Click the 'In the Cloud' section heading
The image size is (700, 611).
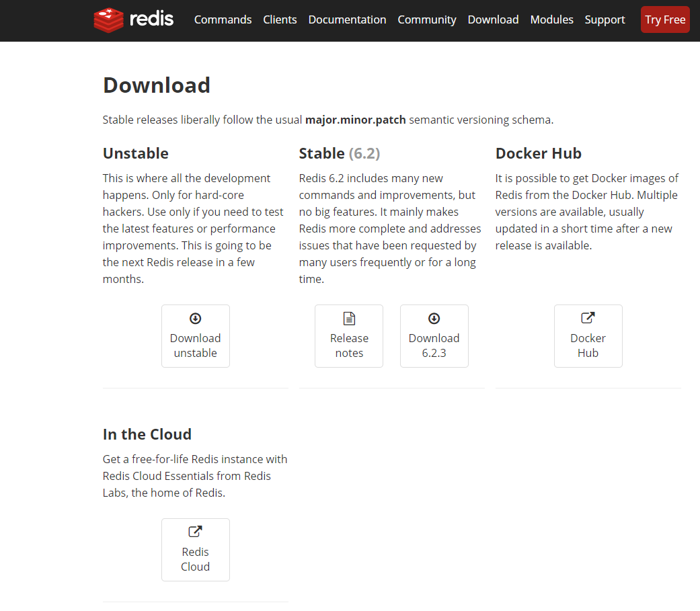click(x=147, y=434)
